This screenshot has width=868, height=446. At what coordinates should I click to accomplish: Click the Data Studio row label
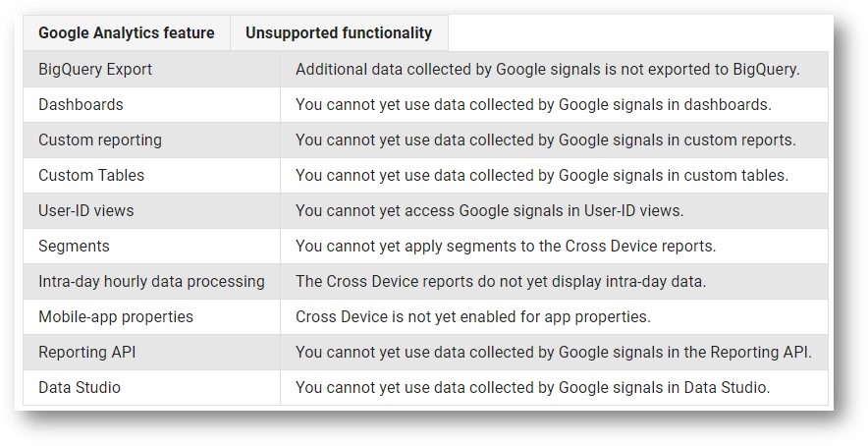80,387
